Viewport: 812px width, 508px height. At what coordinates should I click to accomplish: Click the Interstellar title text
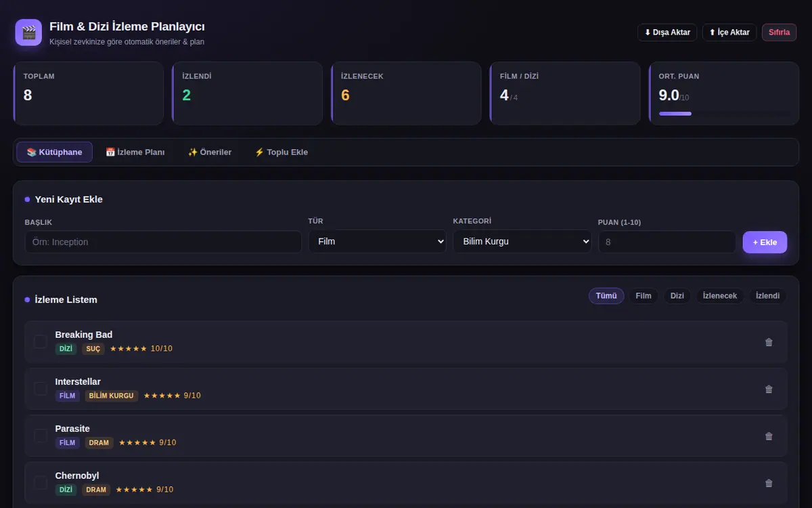(x=78, y=382)
